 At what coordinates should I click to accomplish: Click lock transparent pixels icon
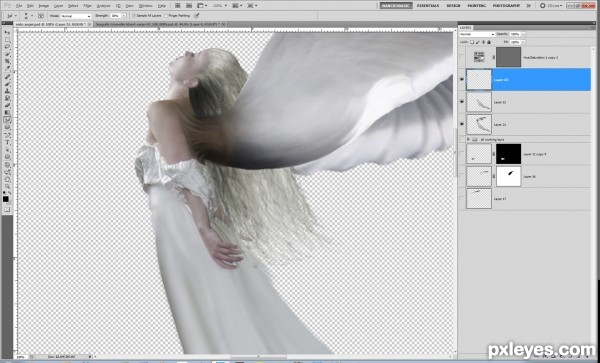[x=473, y=42]
